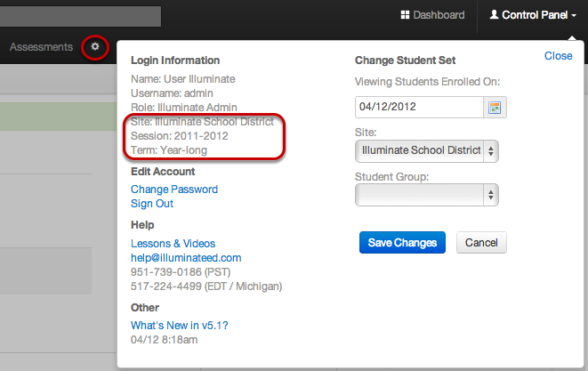This screenshot has width=588, height=371.
Task: Click the Student Group label
Action: 392,177
